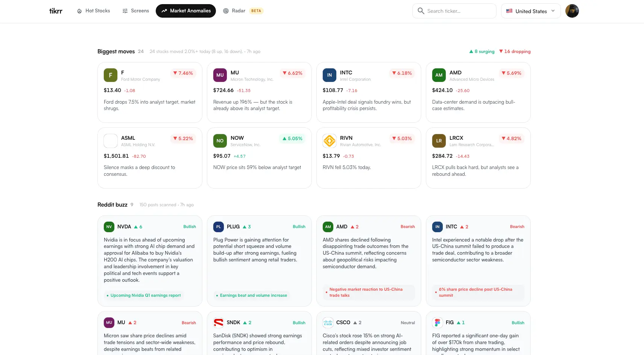
Task: Open '6% share price decline' tag
Action: tap(478, 292)
